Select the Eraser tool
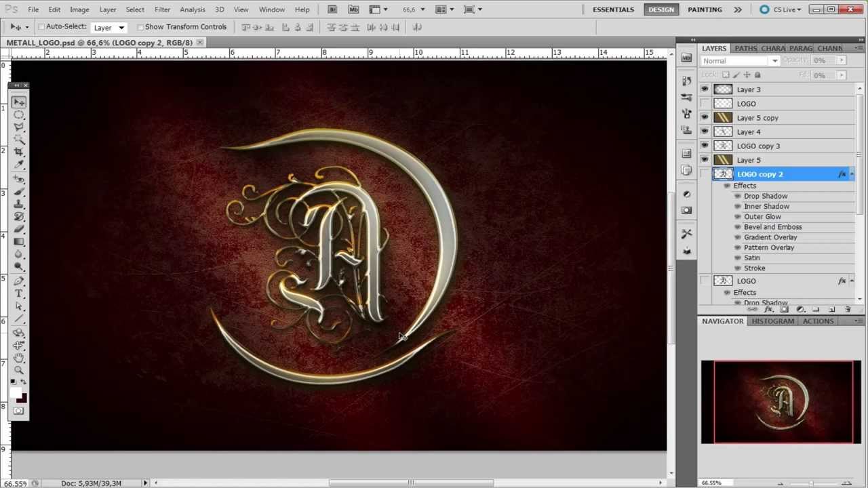This screenshot has width=868, height=488. coord(19,230)
